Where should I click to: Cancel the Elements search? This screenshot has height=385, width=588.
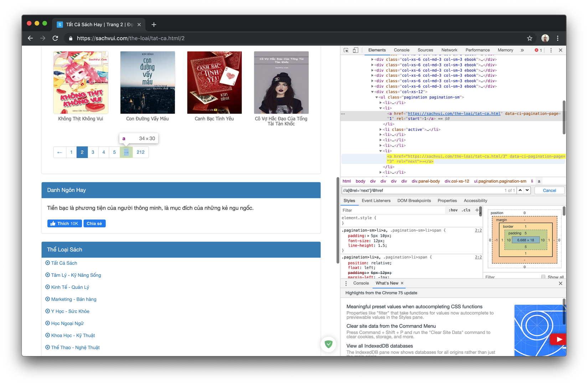click(x=549, y=190)
